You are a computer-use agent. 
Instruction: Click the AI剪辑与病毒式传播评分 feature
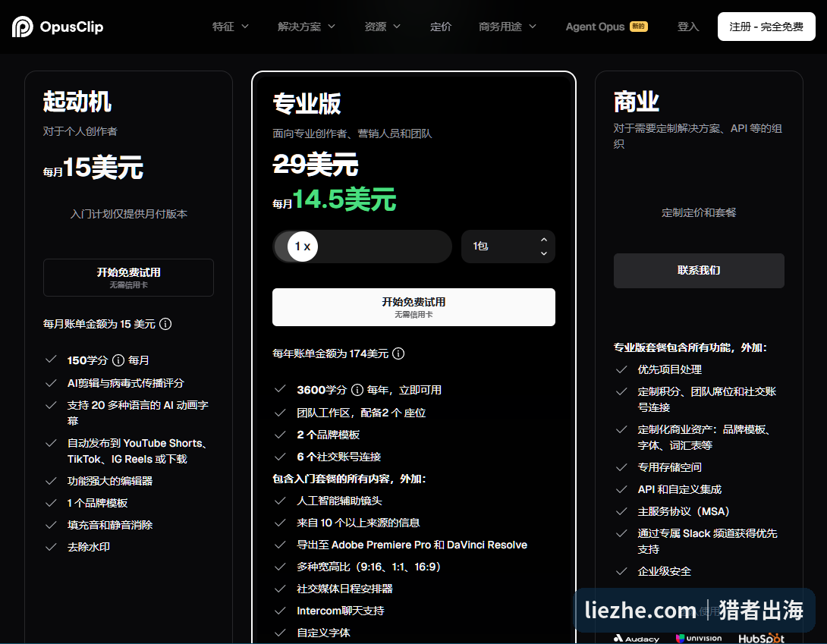coord(125,383)
